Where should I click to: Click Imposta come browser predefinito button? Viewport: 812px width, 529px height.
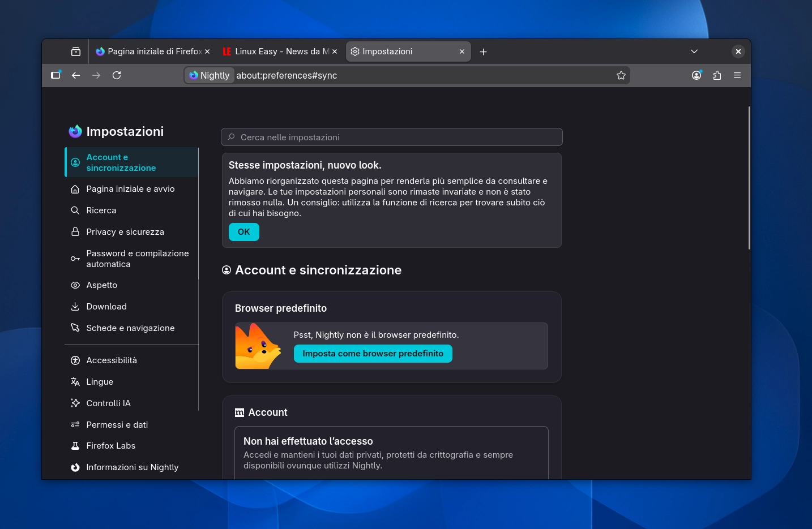coord(373,354)
